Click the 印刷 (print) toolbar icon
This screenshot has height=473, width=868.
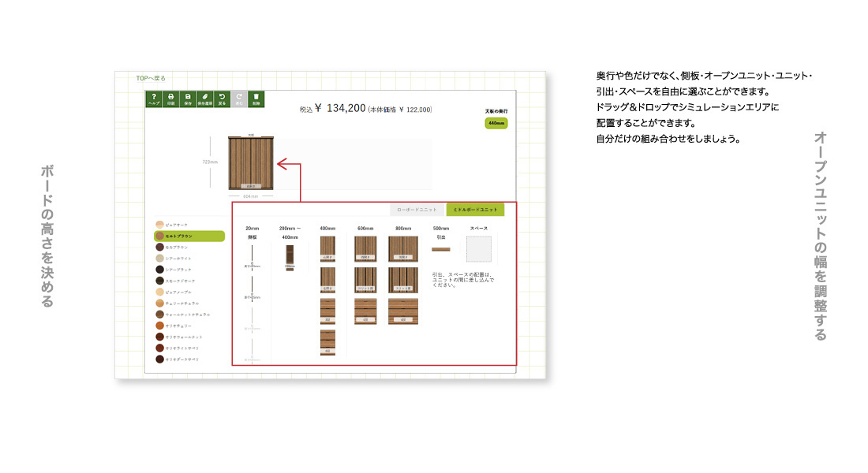point(171,99)
